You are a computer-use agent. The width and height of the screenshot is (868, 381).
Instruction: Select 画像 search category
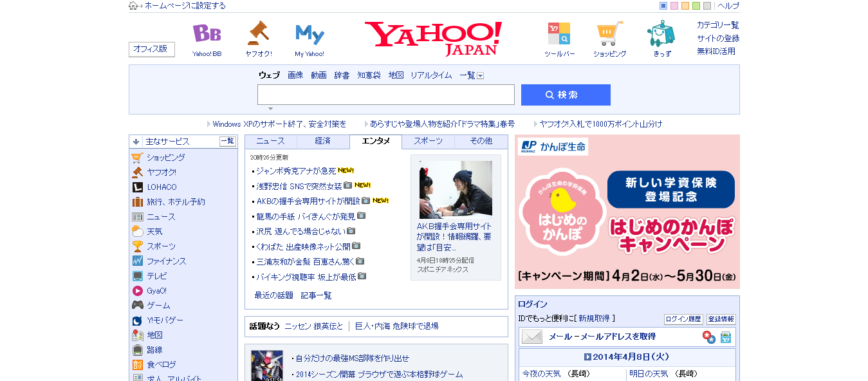[x=295, y=75]
